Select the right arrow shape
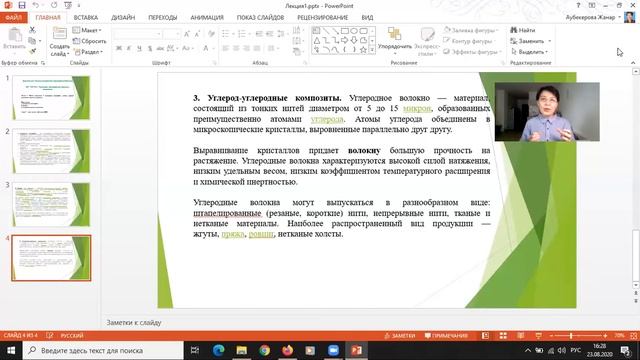Image resolution: width=640 pixels, height=360 pixels. pyautogui.click(x=344, y=40)
